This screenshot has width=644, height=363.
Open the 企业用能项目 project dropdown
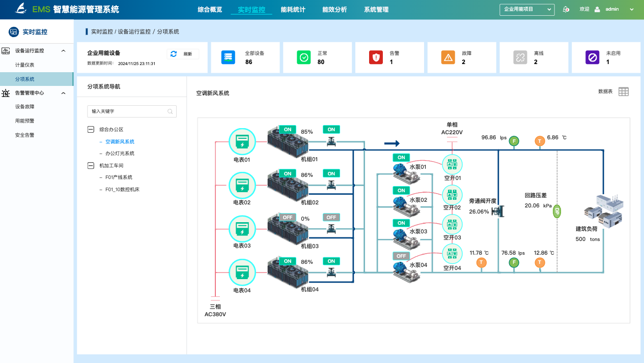(x=527, y=9)
